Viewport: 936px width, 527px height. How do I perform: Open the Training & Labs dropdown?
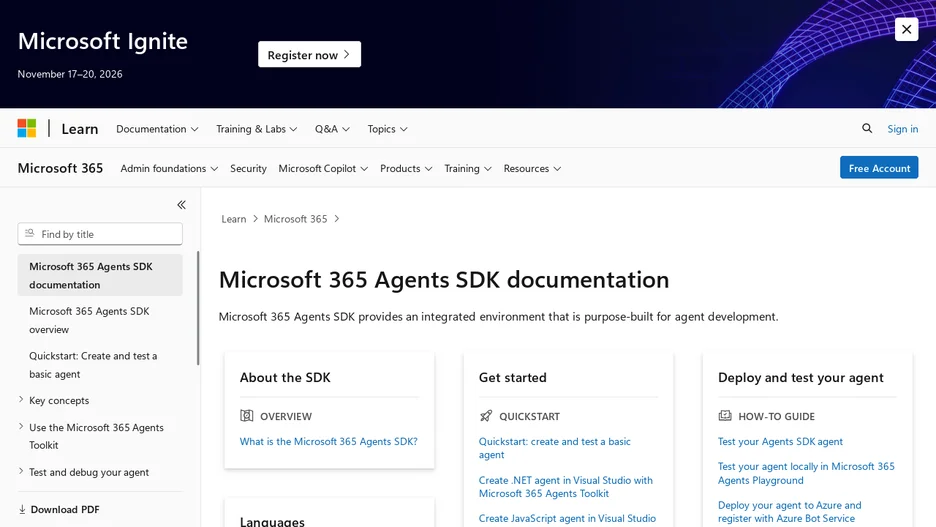point(257,129)
